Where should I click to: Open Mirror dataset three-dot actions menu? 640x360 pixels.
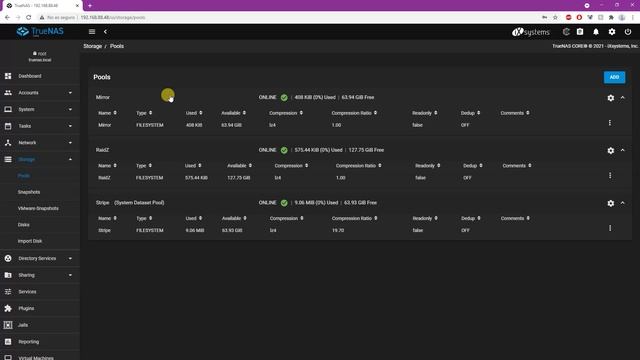pos(610,123)
